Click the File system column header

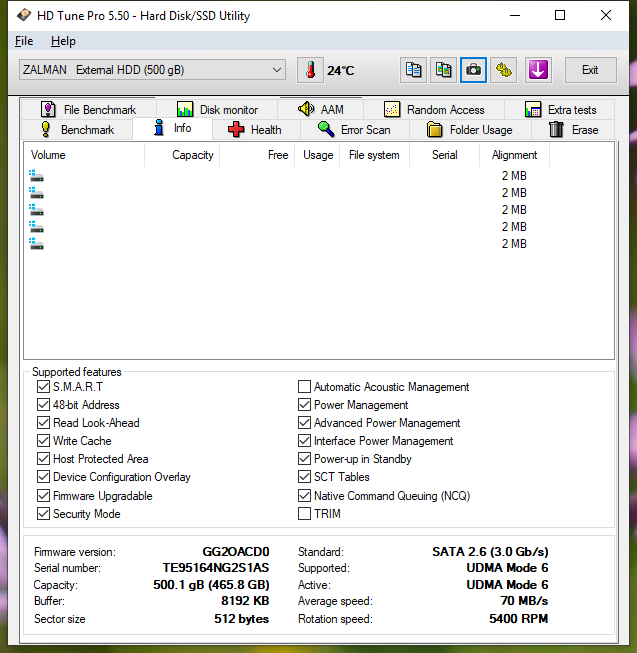coord(374,155)
